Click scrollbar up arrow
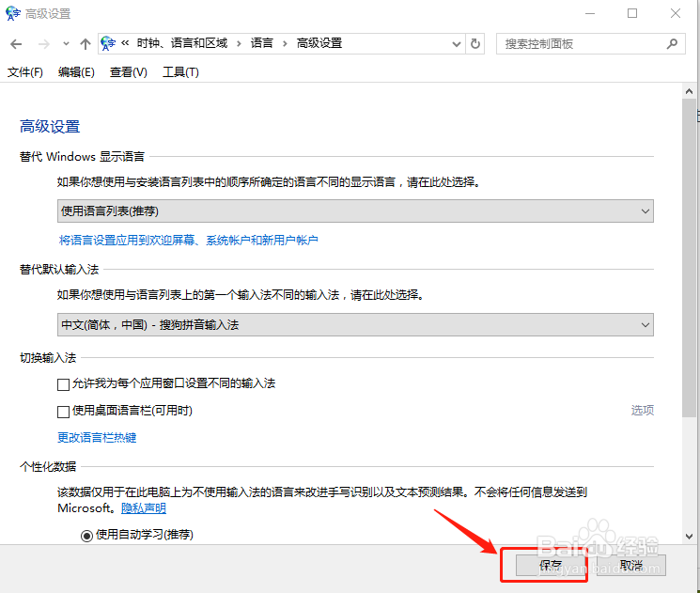Screen dimensions: 700x593 [x=689, y=91]
